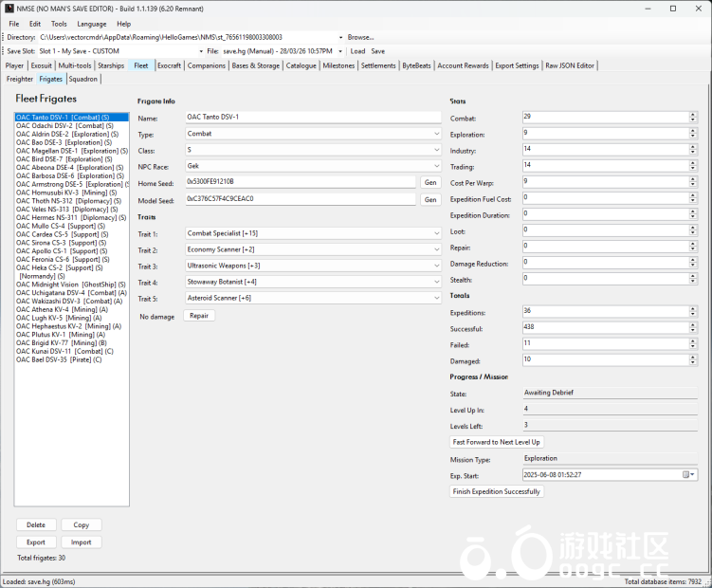Viewport: 712px width, 588px height.
Task: Export the selected frigate
Action: pyautogui.click(x=35, y=542)
